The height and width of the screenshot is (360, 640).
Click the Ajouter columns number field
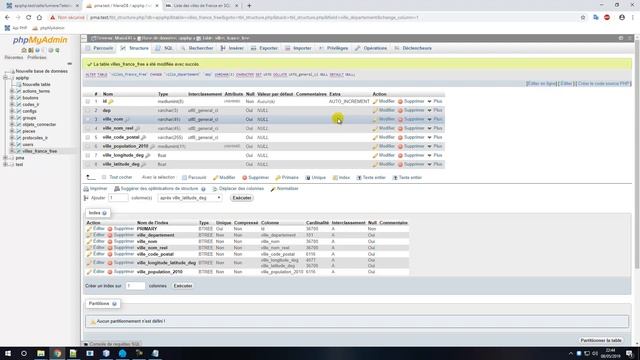pyautogui.click(x=118, y=198)
